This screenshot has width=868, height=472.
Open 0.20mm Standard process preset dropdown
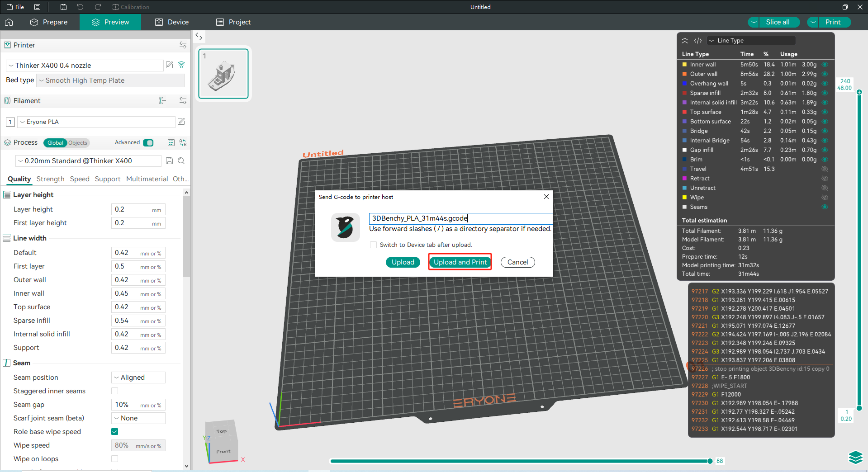(x=88, y=161)
